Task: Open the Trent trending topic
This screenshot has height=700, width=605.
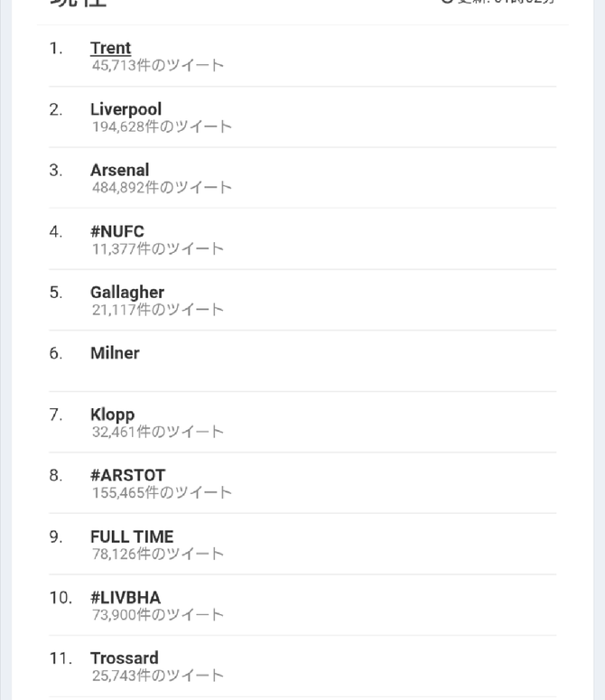Action: click(110, 49)
